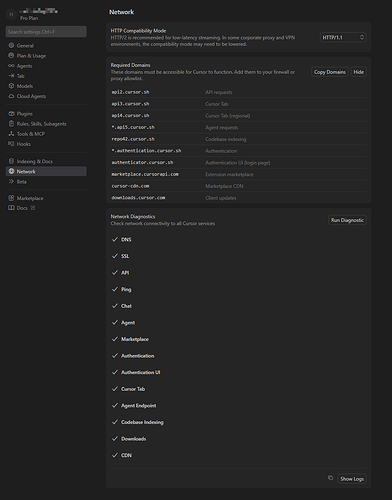Click the Network page heading
392x500 pixels.
[x=122, y=12]
